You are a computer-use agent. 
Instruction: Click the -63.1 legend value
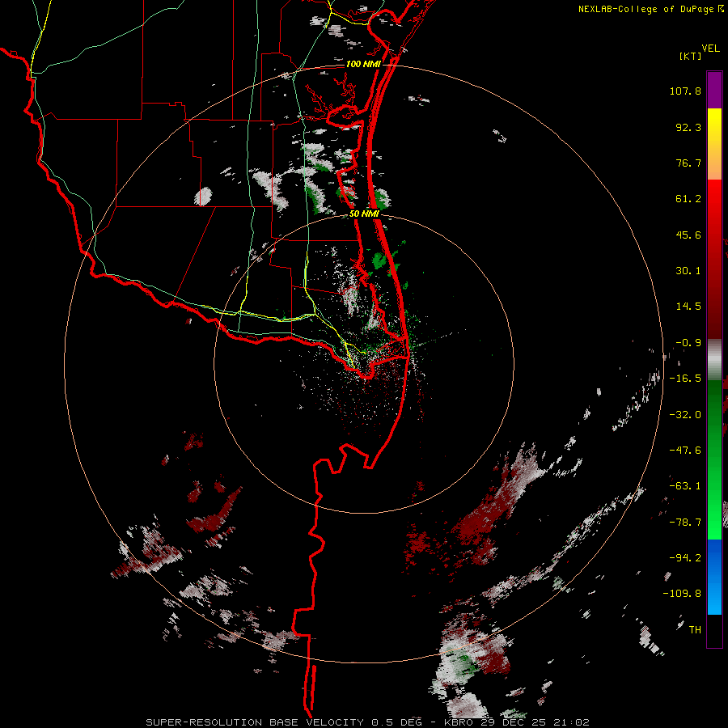coord(685,486)
